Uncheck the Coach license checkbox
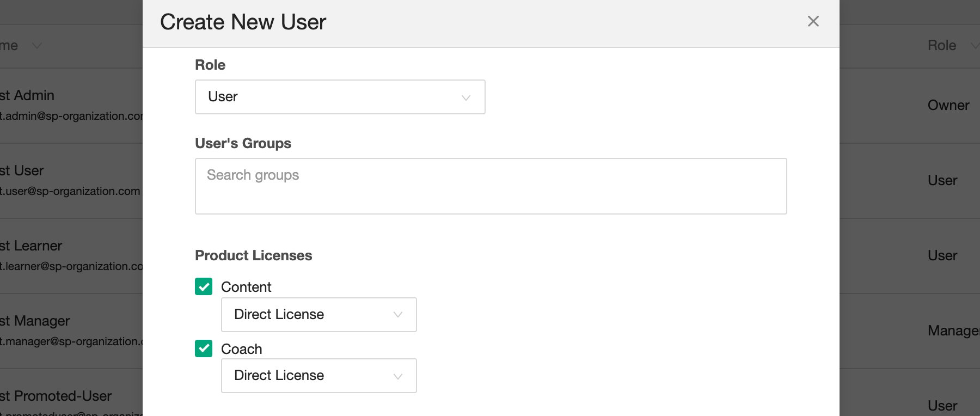 click(x=204, y=348)
